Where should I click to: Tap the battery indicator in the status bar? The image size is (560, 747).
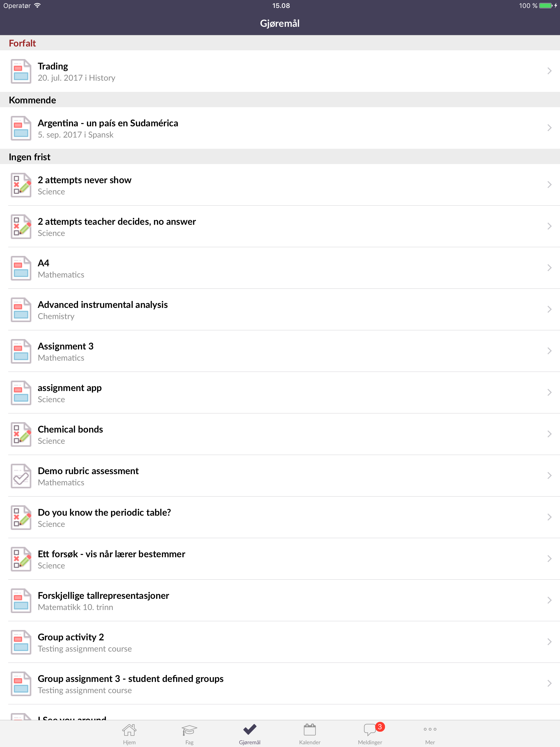coord(545,5)
